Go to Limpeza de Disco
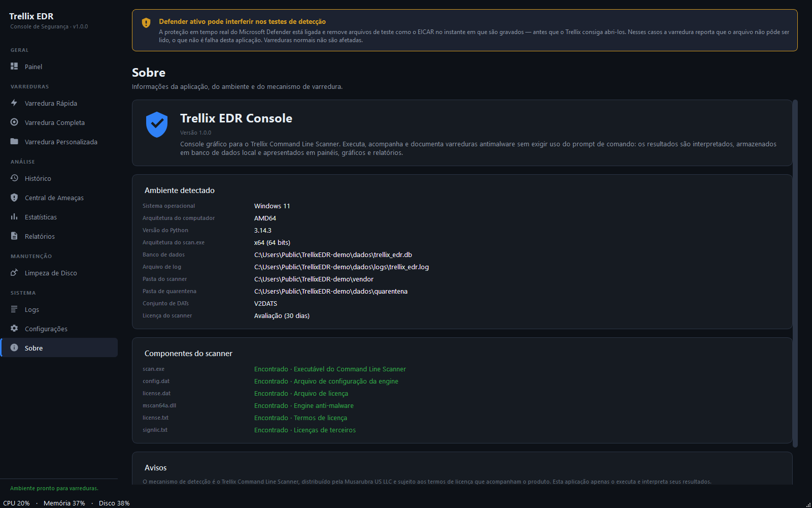812x508 pixels. point(59,273)
